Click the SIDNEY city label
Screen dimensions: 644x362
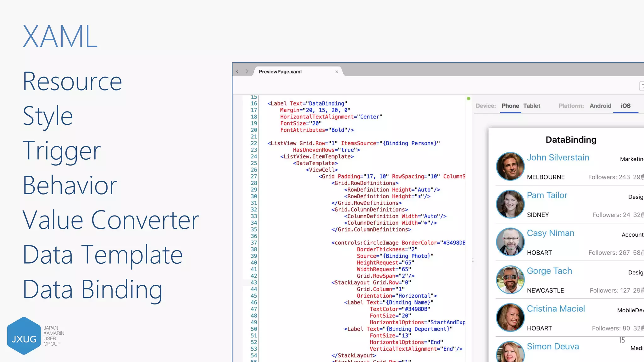pyautogui.click(x=538, y=215)
